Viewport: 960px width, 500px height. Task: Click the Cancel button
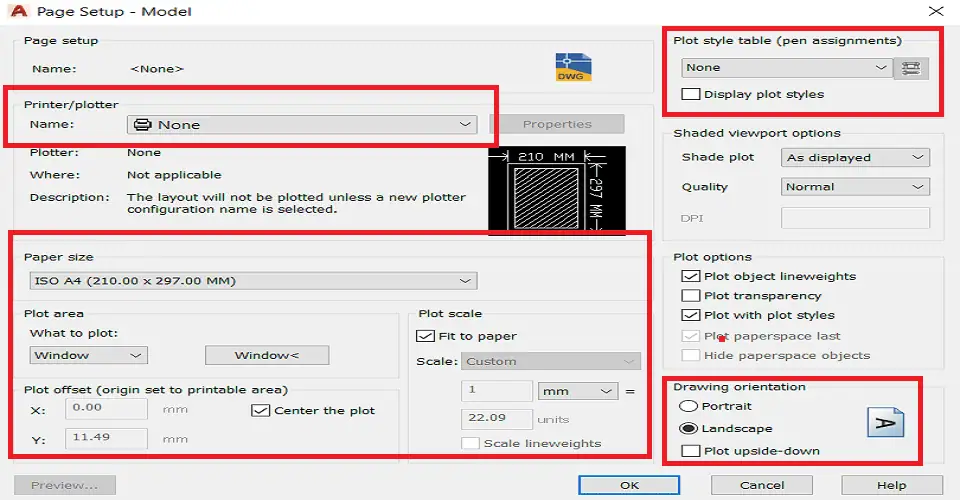tap(762, 485)
